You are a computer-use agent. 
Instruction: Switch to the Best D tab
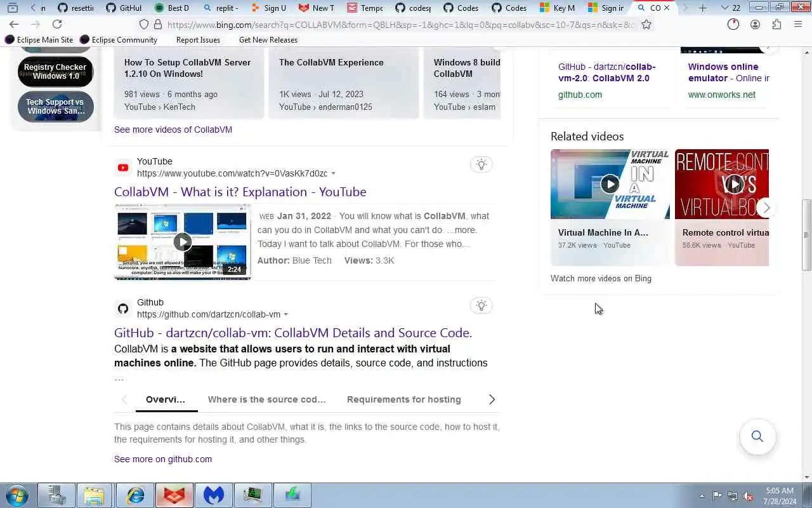tap(172, 8)
